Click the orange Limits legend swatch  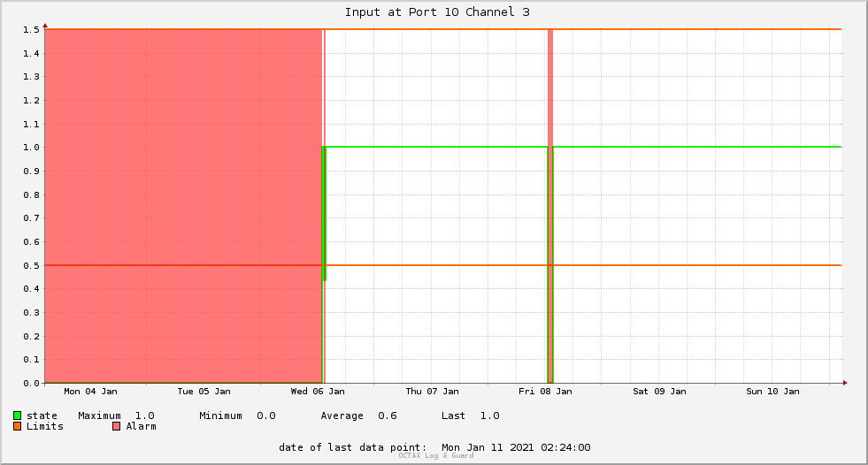click(17, 426)
